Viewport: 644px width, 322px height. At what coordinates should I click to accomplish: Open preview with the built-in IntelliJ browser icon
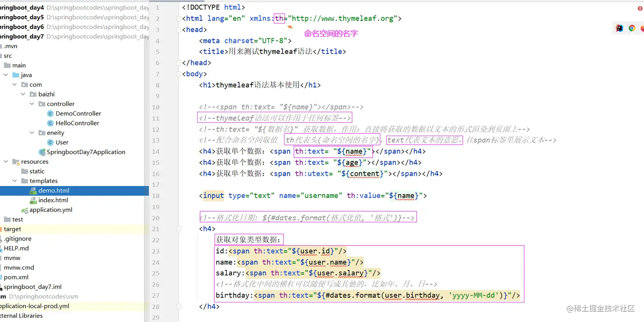coord(620,28)
